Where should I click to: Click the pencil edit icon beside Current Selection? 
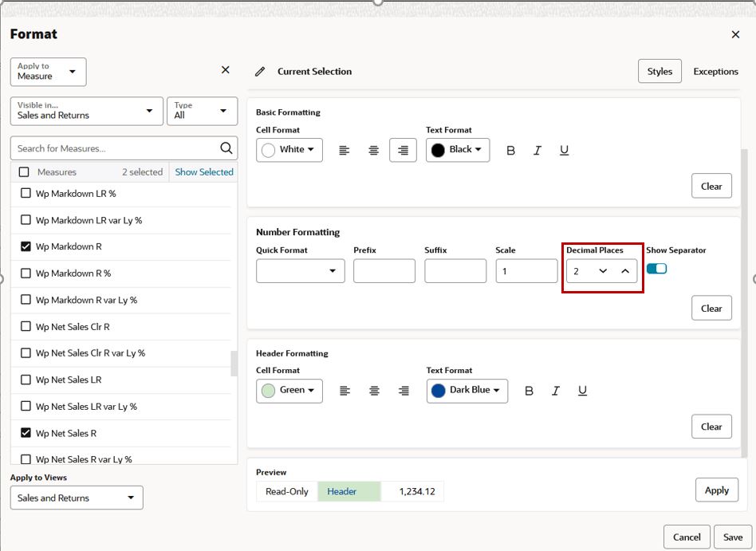point(260,72)
